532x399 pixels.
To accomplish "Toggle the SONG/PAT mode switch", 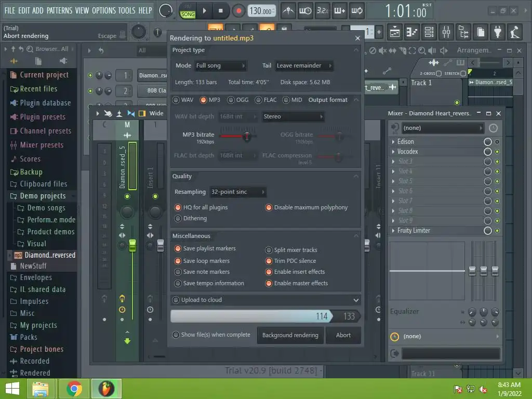I will click(x=188, y=11).
